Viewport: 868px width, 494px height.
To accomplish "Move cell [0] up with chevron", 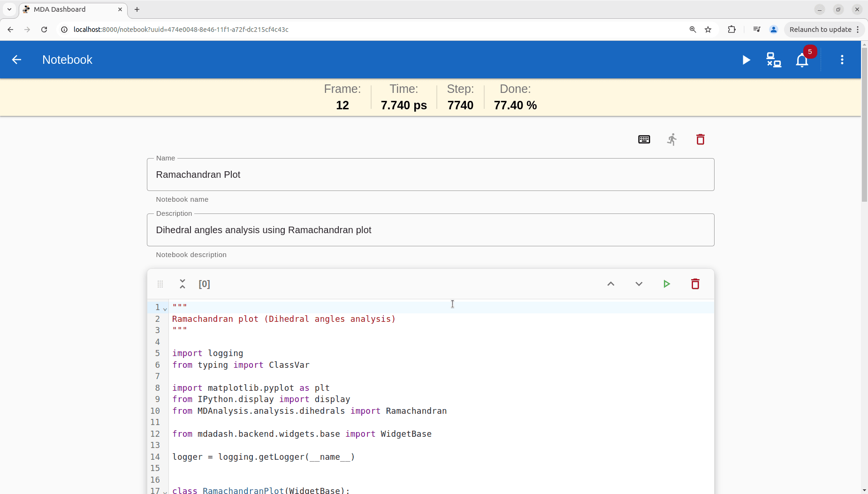I will coord(611,284).
